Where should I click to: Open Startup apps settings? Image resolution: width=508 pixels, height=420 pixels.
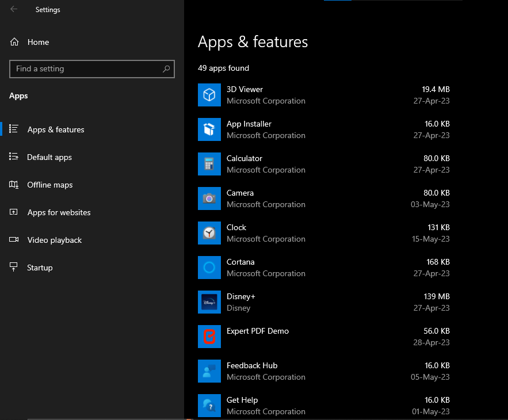tap(40, 268)
